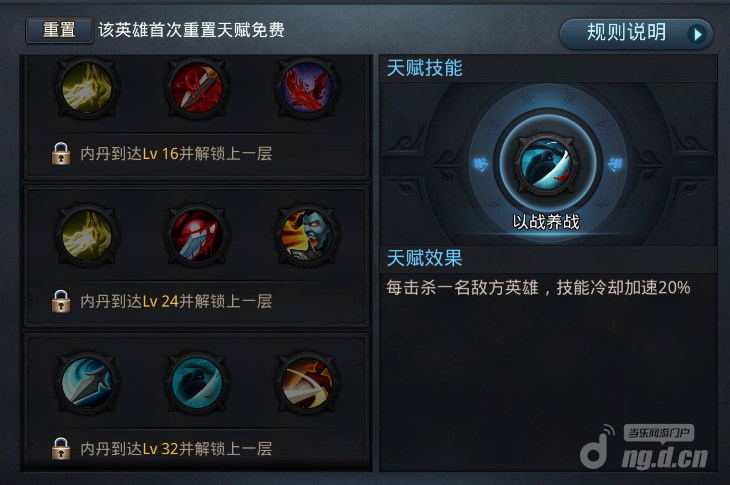Click the 天赋效果 section header

click(425, 258)
